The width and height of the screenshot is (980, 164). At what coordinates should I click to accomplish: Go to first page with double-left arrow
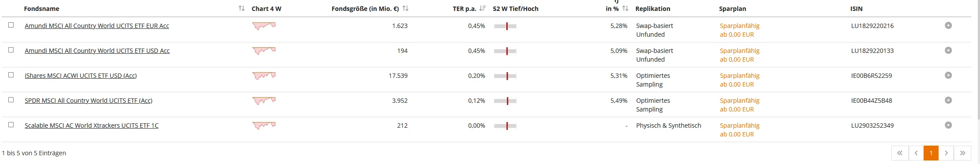click(900, 153)
